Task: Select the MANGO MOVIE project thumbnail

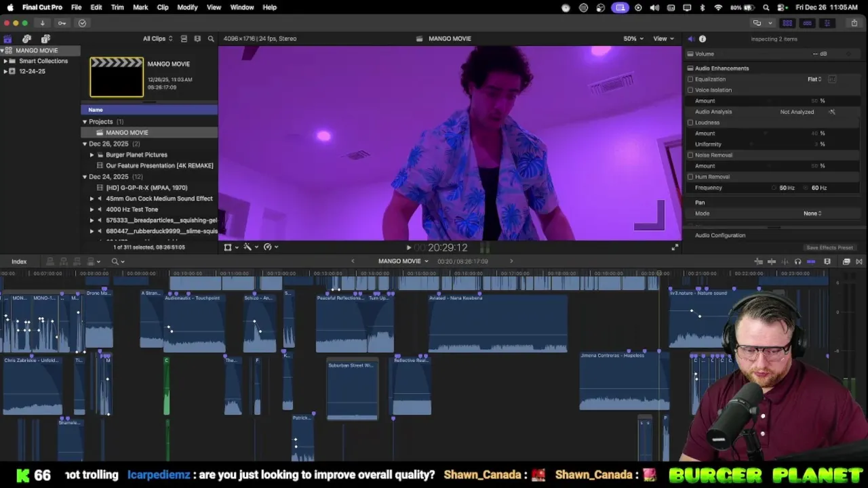Action: click(117, 77)
